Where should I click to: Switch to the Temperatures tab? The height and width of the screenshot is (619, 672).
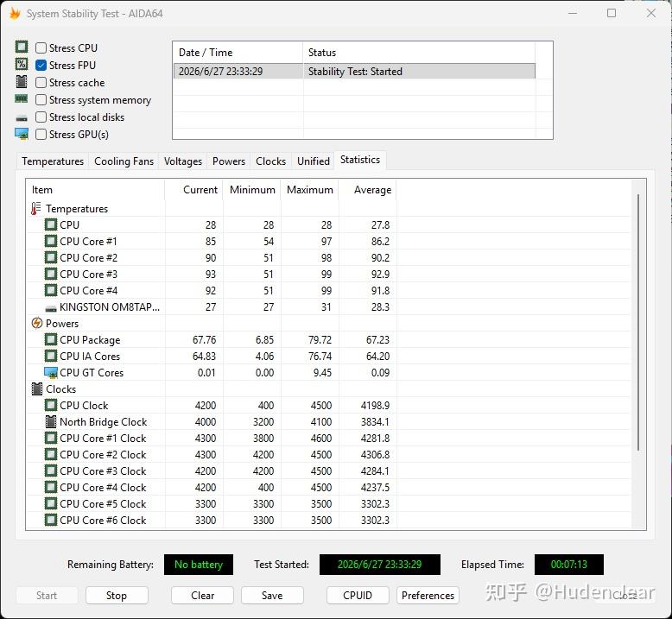pyautogui.click(x=53, y=161)
